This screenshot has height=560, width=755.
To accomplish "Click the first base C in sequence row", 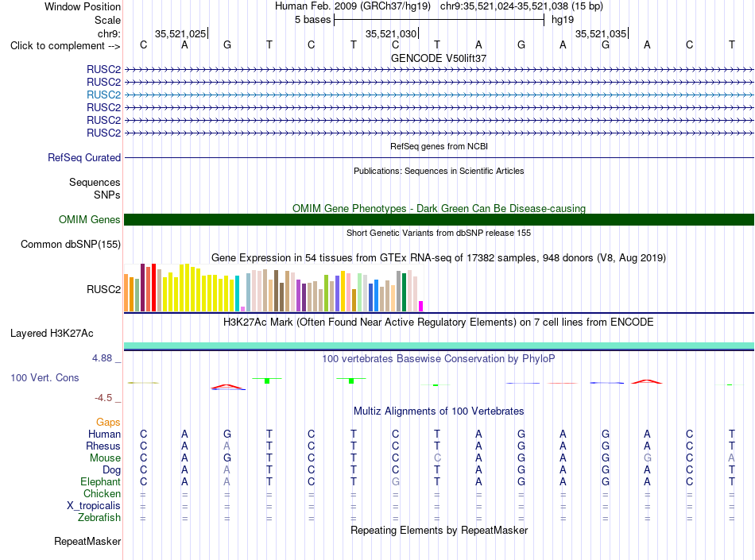I will [x=143, y=45].
